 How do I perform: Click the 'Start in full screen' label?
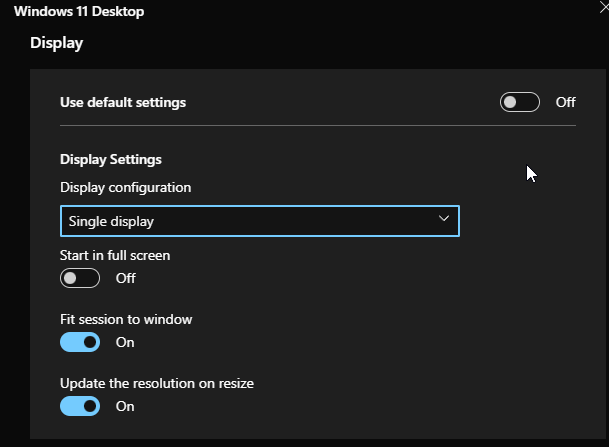click(x=115, y=255)
